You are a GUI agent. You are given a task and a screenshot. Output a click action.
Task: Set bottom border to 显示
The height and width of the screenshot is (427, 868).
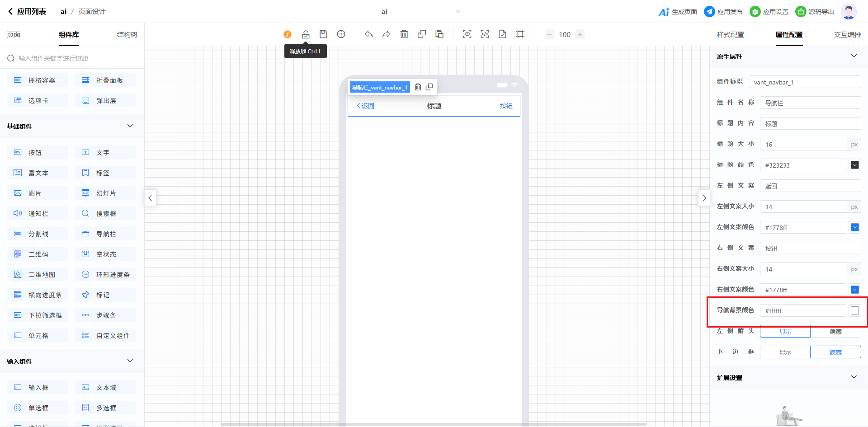click(785, 352)
